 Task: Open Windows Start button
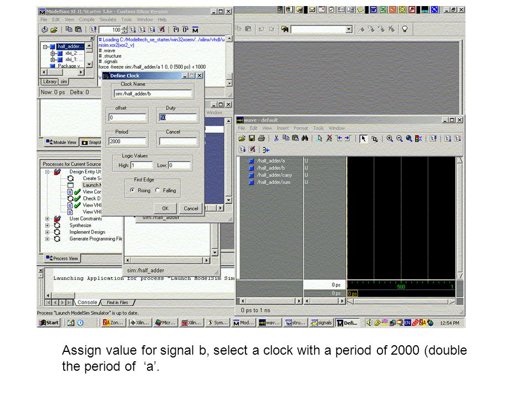coord(49,323)
